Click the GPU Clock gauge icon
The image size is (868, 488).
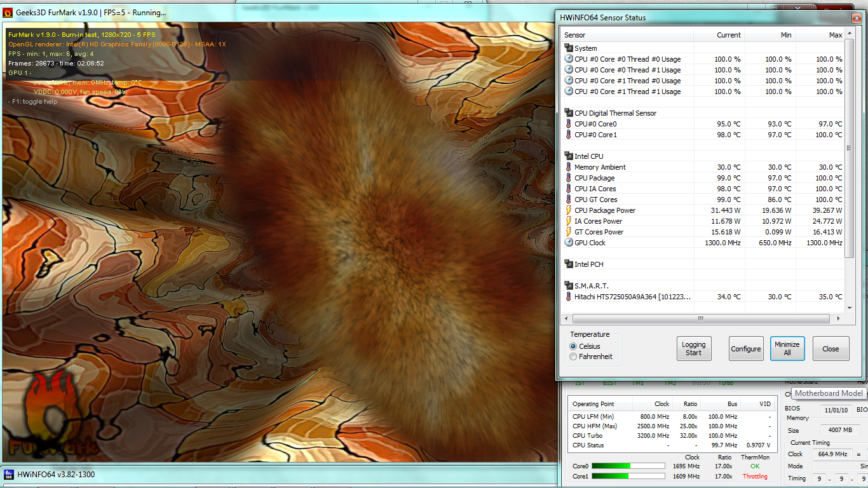569,243
